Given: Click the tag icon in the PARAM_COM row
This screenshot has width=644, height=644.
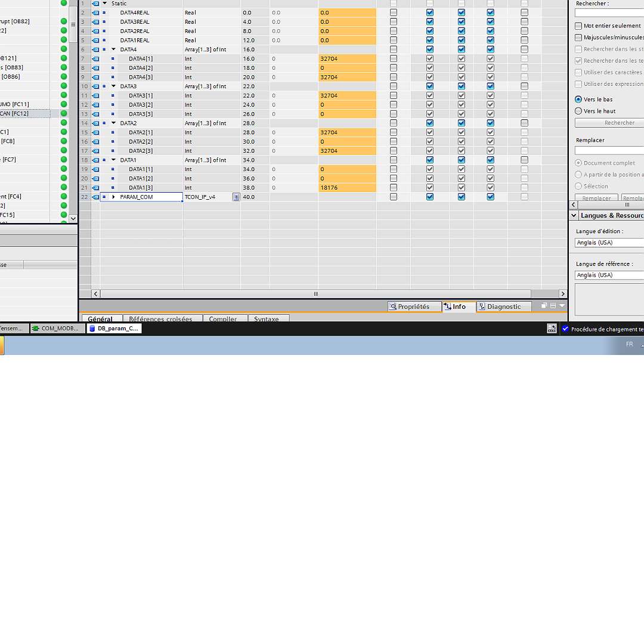Looking at the screenshot, I should coord(95,197).
